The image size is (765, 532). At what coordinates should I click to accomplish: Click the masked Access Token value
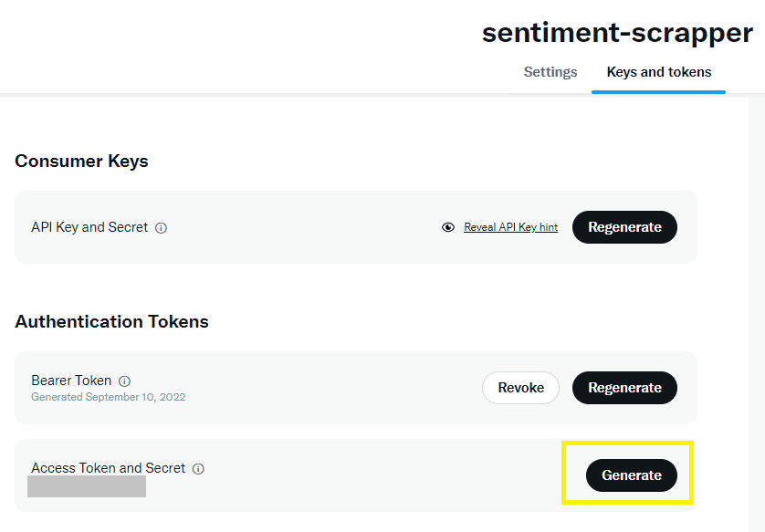pos(86,486)
